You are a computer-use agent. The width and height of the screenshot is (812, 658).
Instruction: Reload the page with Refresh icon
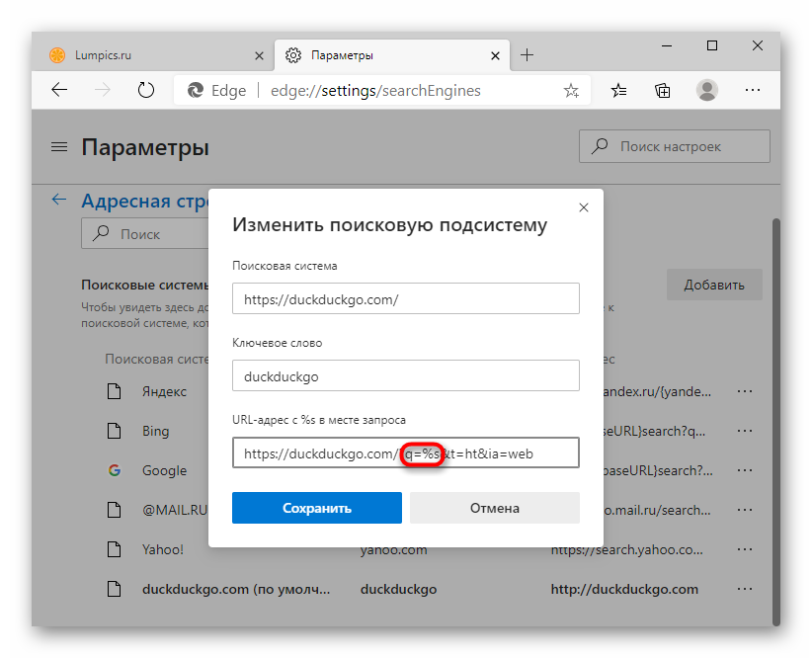pos(146,90)
